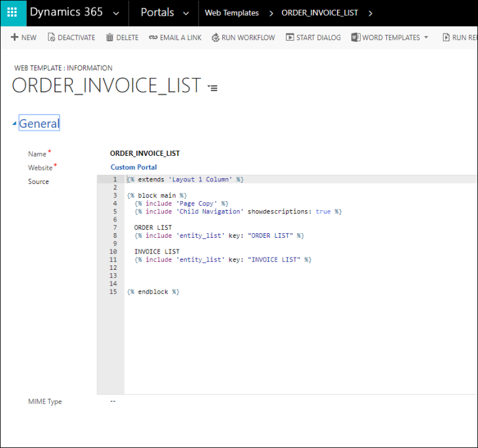Select the General section heading
The width and height of the screenshot is (478, 448).
(x=39, y=123)
